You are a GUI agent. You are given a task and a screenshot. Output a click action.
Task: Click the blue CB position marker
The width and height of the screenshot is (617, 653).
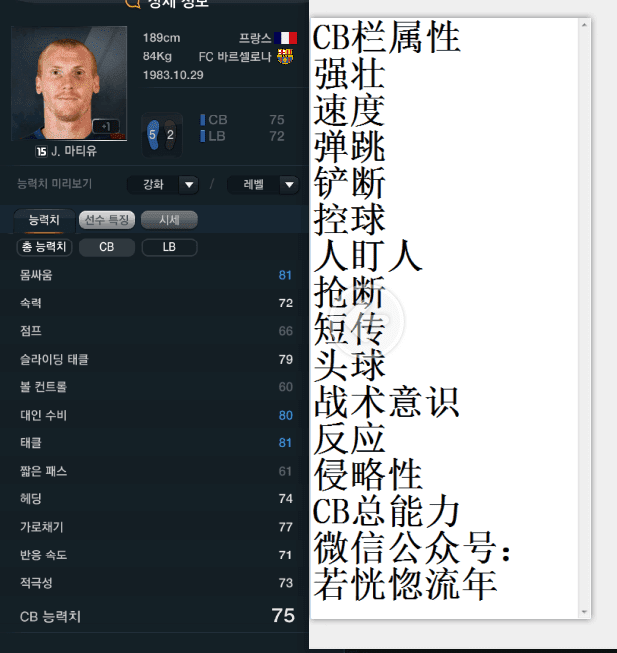(x=202, y=120)
